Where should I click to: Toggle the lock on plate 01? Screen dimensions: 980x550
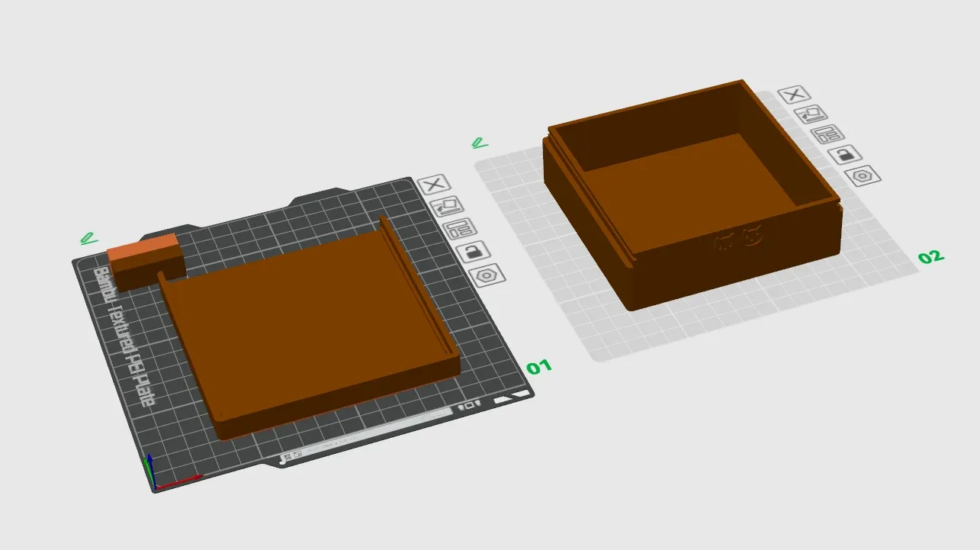pos(473,251)
